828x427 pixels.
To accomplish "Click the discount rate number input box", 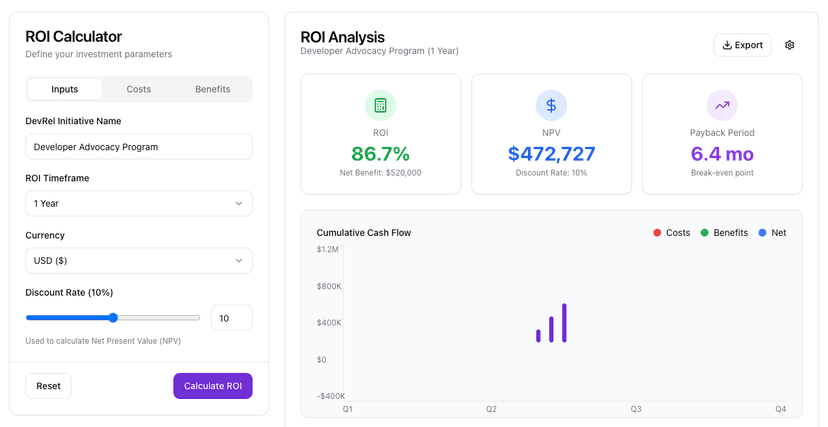I will (x=231, y=318).
